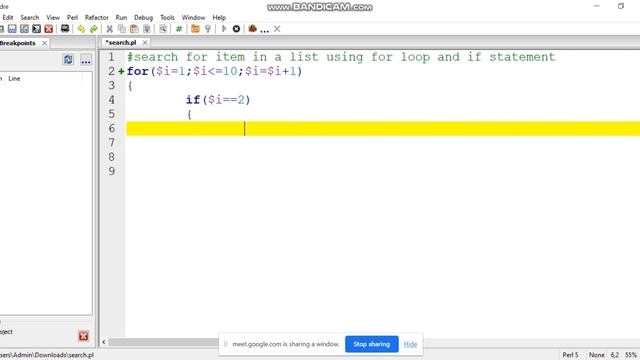The height and width of the screenshot is (360, 640).
Task: Open the Window menu
Action: pyautogui.click(x=193, y=18)
